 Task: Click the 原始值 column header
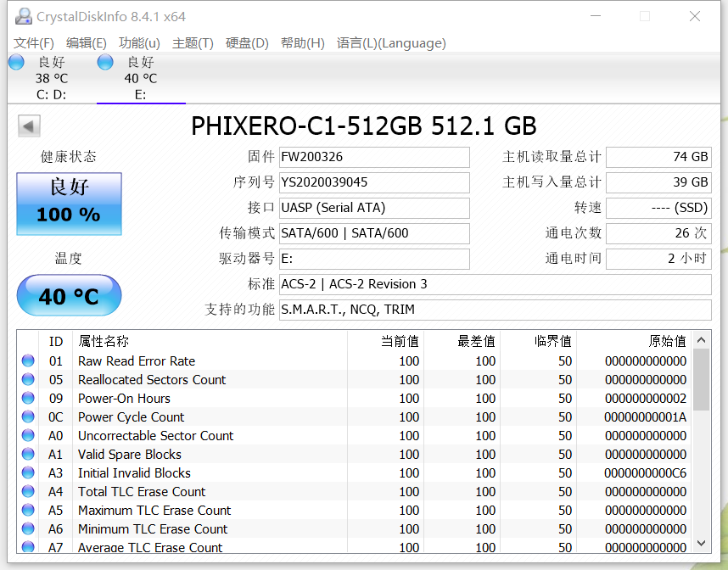click(634, 341)
